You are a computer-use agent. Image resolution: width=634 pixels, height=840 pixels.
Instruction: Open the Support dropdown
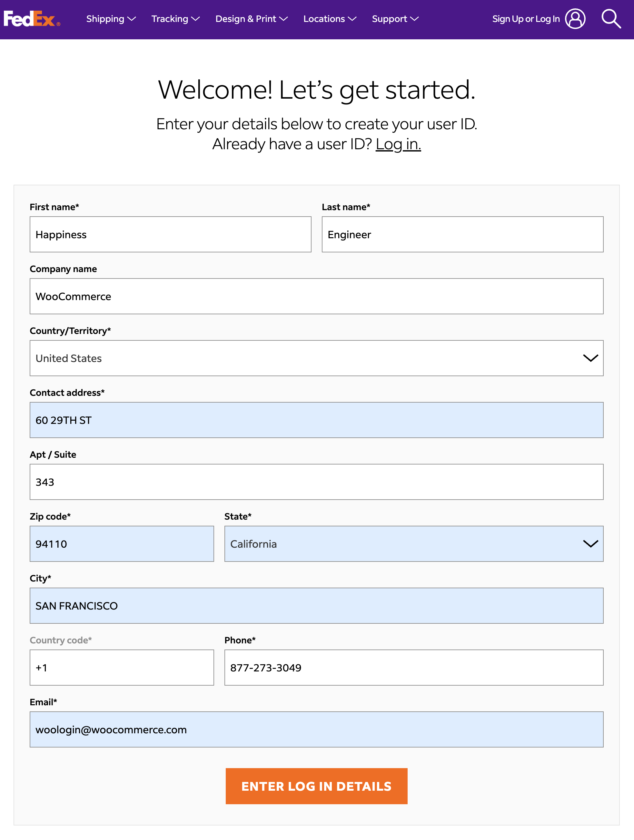click(395, 19)
